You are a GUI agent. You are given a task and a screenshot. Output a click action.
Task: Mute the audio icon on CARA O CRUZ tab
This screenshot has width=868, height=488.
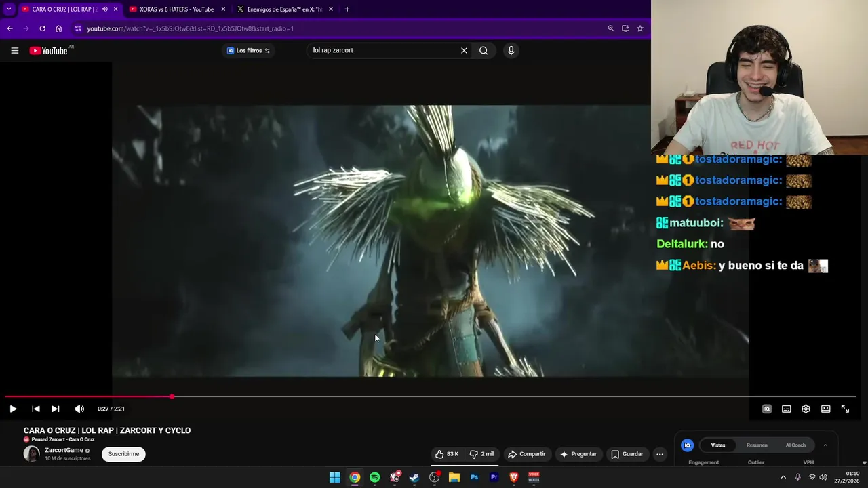tap(104, 9)
